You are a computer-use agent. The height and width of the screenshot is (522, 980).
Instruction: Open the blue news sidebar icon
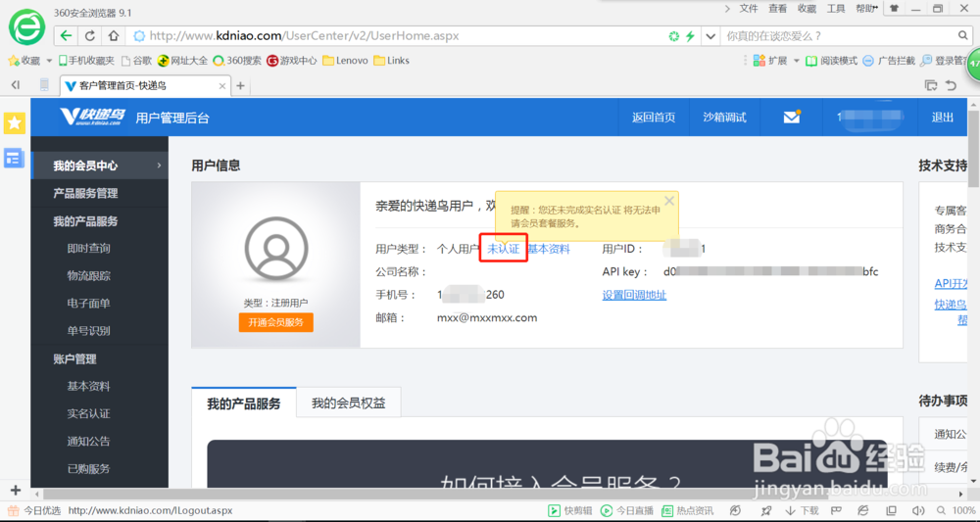[15, 158]
